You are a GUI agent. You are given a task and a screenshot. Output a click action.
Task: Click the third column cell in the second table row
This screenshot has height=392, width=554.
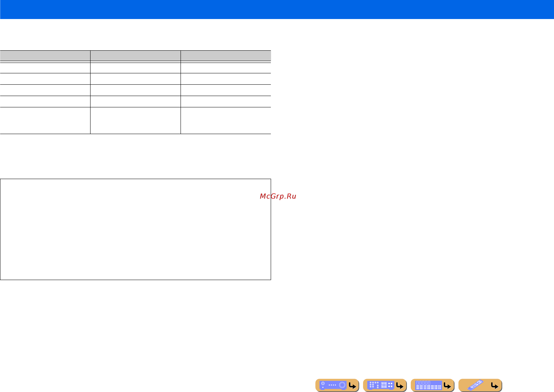click(226, 79)
